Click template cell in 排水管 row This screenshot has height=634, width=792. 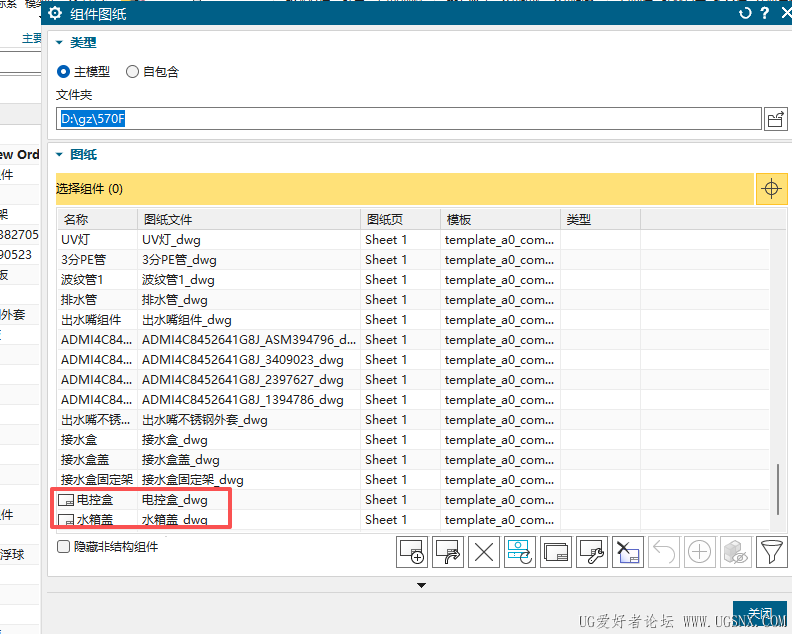[x=499, y=300]
